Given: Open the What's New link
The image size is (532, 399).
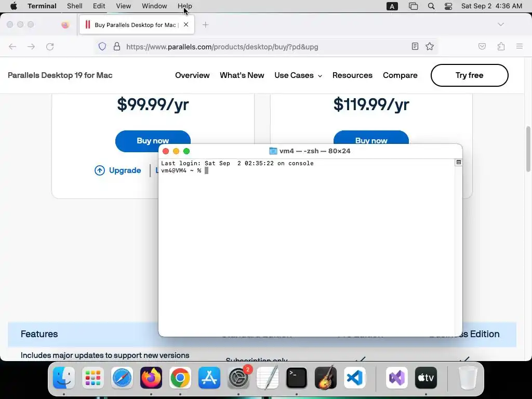Looking at the screenshot, I should (242, 75).
